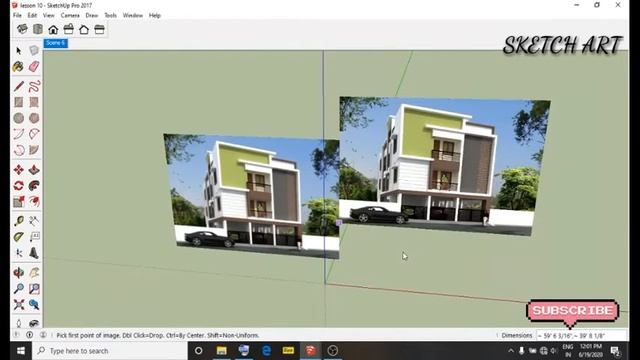Click the Type here to search box

[x=109, y=351]
